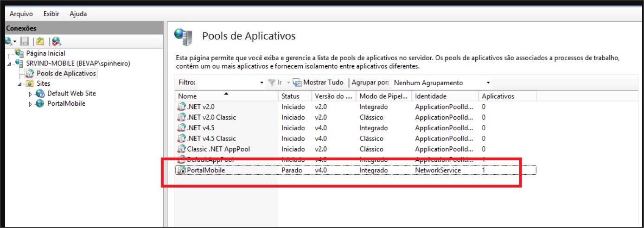Click the PortalMobile globe icon in the tree
This screenshot has width=644, height=228.
[x=40, y=104]
